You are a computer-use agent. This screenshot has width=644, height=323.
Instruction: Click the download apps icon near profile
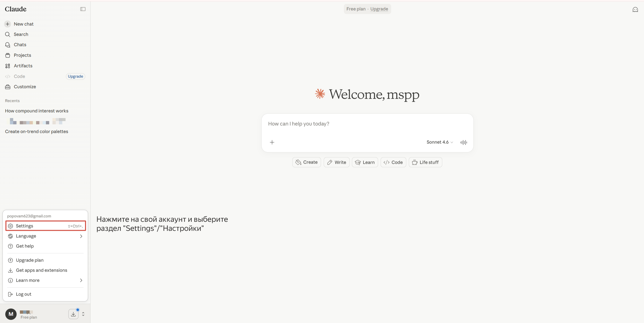73,314
